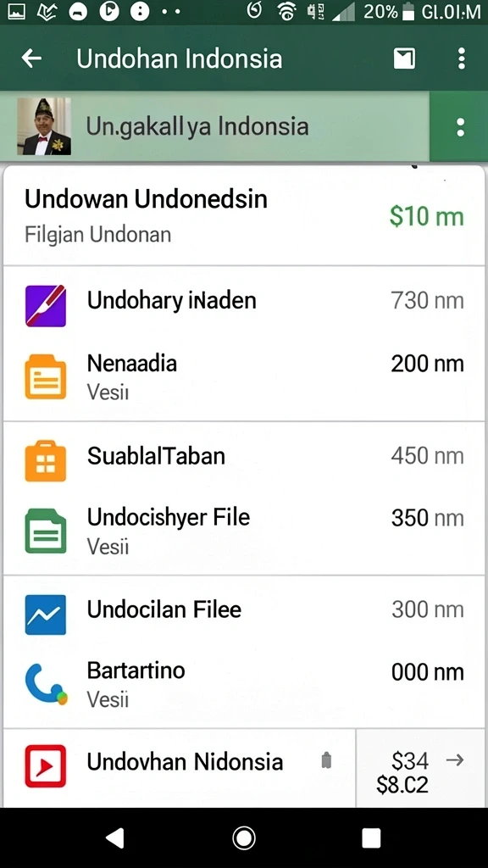This screenshot has width=488, height=868.
Task: Tap the small trash icon beside Undovhan Nidonsia
Action: pyautogui.click(x=326, y=760)
